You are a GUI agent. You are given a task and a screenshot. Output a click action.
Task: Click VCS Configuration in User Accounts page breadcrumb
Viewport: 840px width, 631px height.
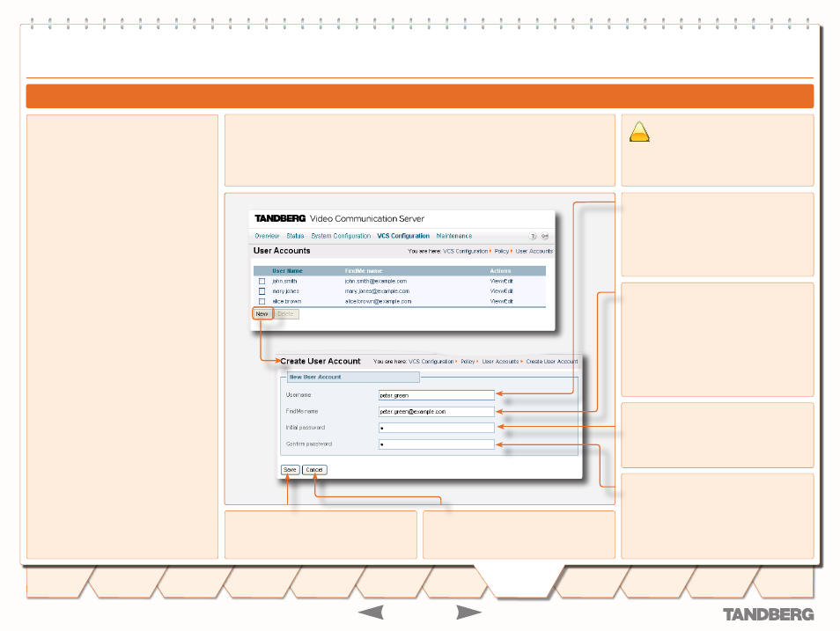465,251
